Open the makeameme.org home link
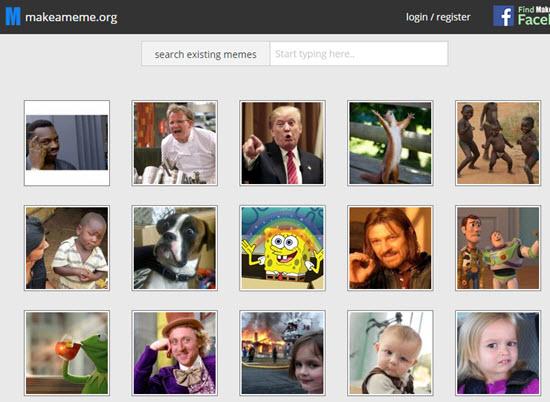The width and height of the screenshot is (550, 402). coord(71,17)
